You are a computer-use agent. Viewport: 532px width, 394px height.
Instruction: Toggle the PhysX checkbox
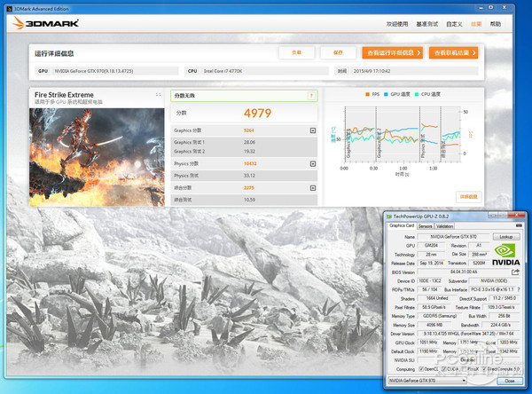(x=465, y=369)
